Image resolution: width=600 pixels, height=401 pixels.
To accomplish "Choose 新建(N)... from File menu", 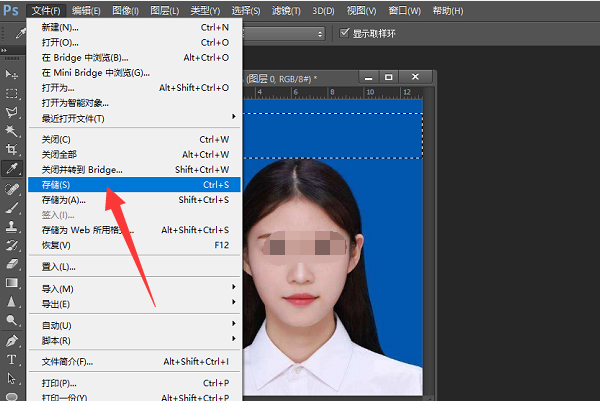I will click(134, 28).
